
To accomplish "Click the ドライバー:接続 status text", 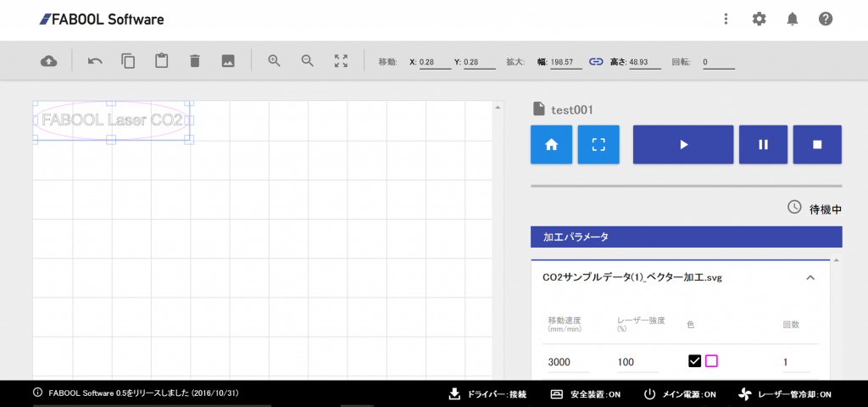I will coord(497,395).
